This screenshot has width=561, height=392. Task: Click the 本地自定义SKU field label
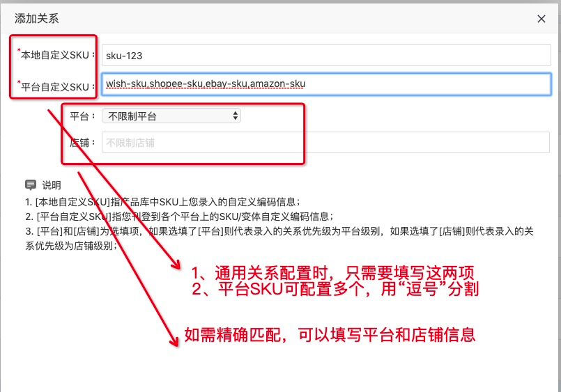56,55
